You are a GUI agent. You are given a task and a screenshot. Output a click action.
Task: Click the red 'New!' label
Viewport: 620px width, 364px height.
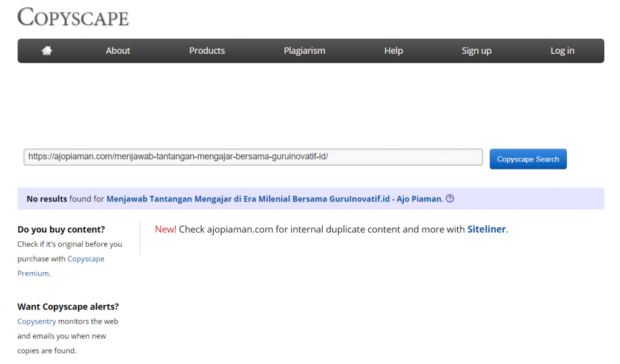[166, 229]
